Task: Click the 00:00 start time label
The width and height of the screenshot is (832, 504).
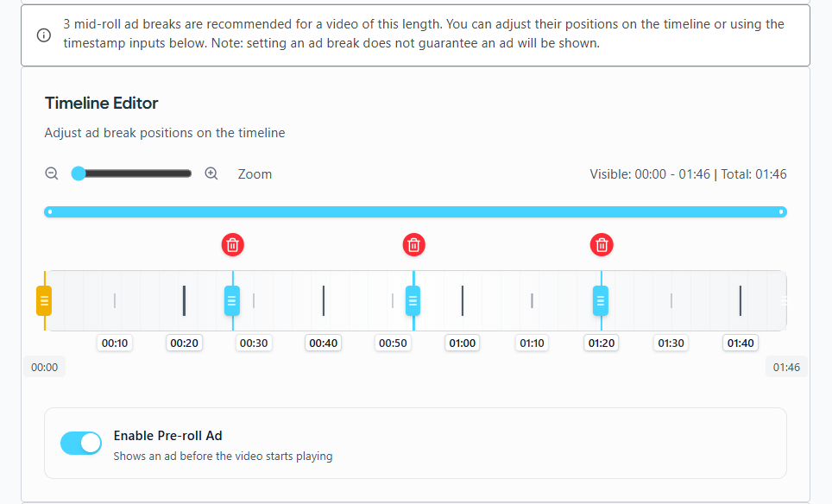Action: pyautogui.click(x=44, y=368)
